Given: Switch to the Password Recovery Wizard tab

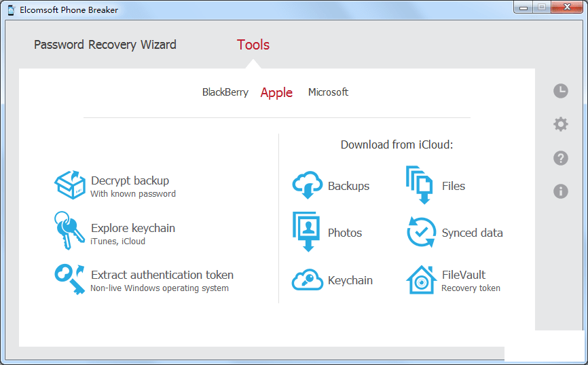Looking at the screenshot, I should pos(105,45).
